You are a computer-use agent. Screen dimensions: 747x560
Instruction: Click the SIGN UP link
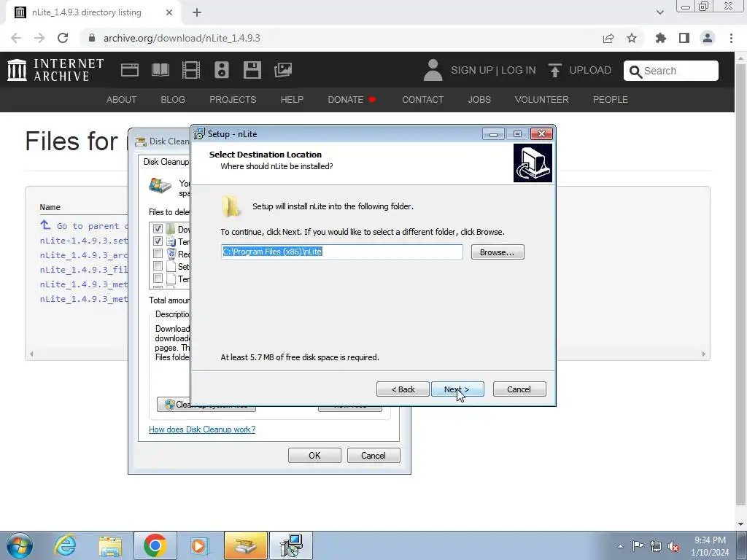tap(472, 70)
